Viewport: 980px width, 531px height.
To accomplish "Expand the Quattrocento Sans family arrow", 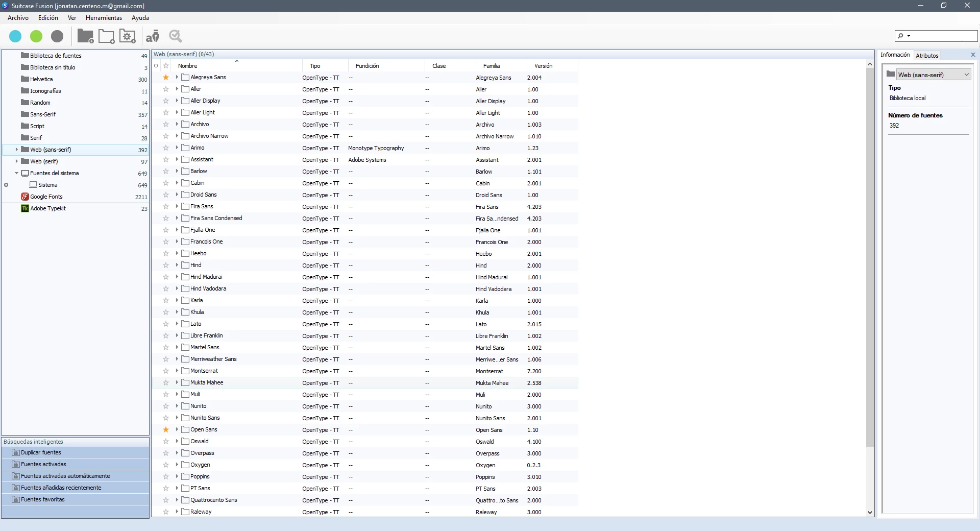I will (177, 500).
